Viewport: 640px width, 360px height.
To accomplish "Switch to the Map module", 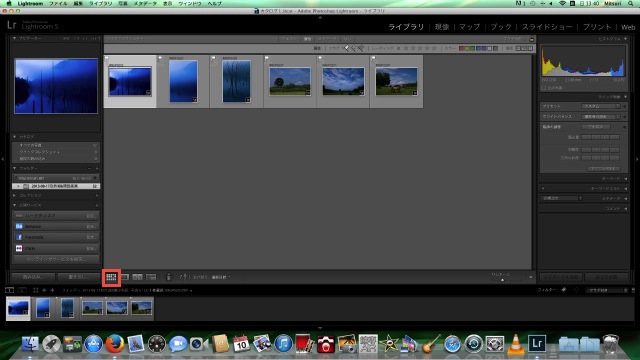I will [x=469, y=27].
